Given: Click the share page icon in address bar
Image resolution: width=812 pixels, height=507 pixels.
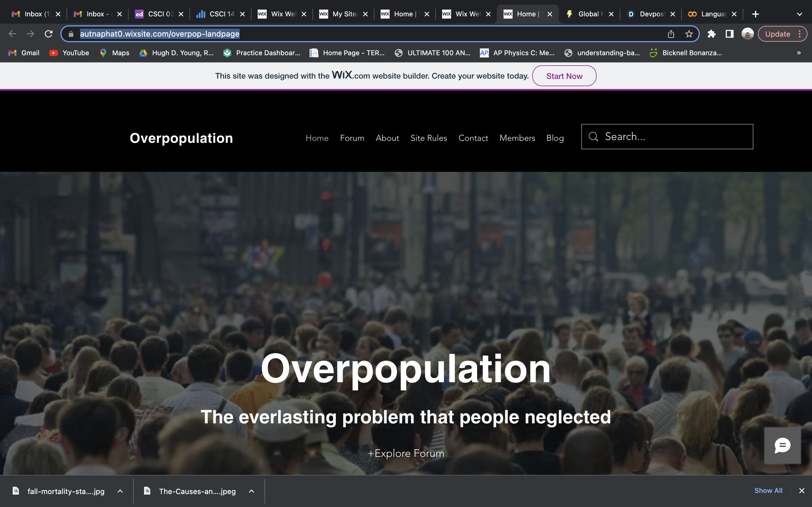Looking at the screenshot, I should point(671,34).
